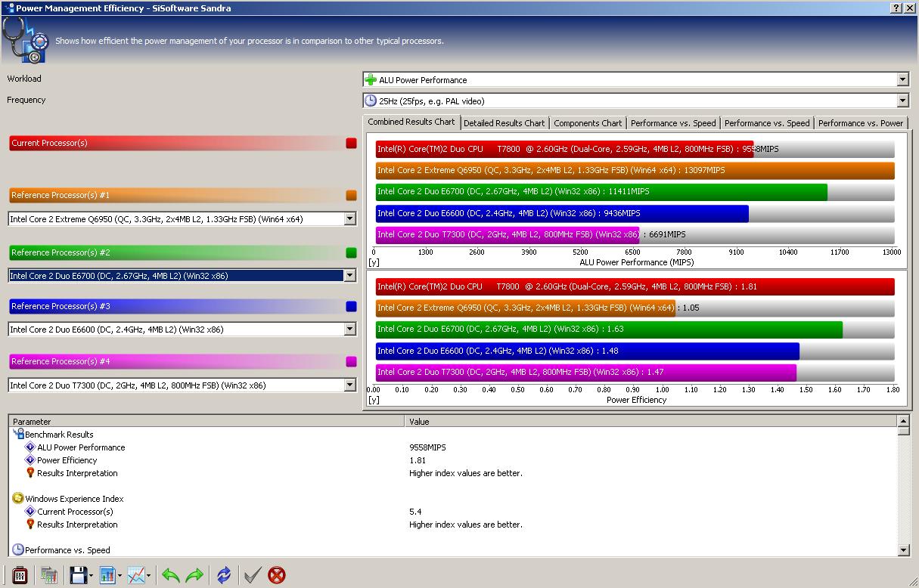Click the stethoscope module icon in header
Screen dimensions: 919x588
pyautogui.click(x=26, y=40)
